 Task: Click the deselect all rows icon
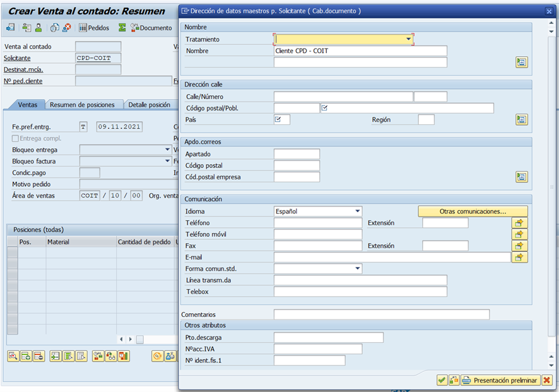tap(81, 355)
